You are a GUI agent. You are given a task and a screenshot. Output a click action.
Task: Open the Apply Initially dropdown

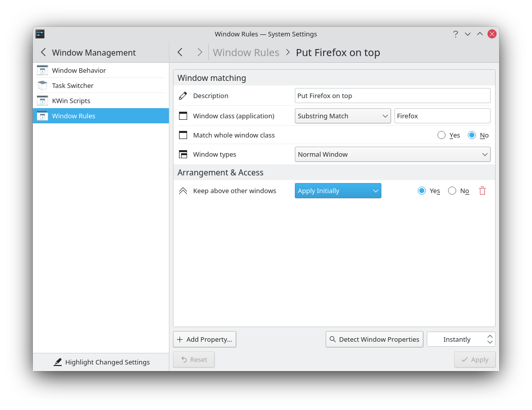pos(338,191)
